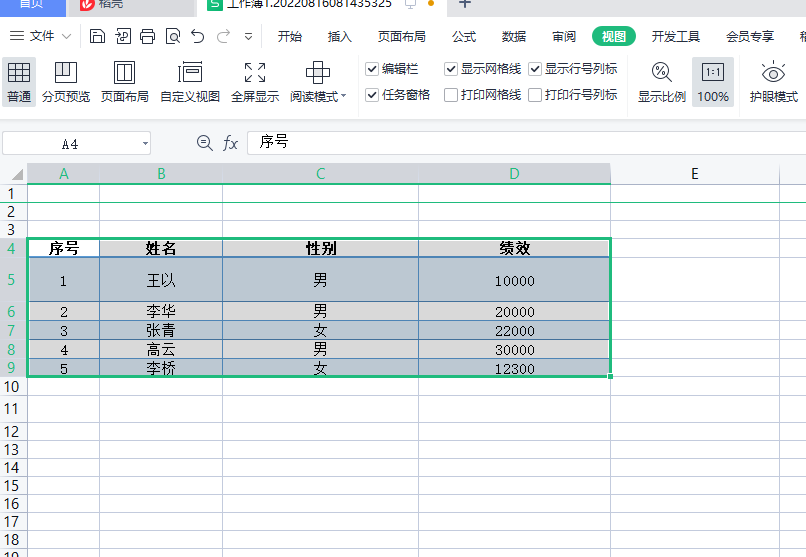Switch to 页面布局 view in ribbon
The height and width of the screenshot is (557, 806).
click(x=124, y=82)
